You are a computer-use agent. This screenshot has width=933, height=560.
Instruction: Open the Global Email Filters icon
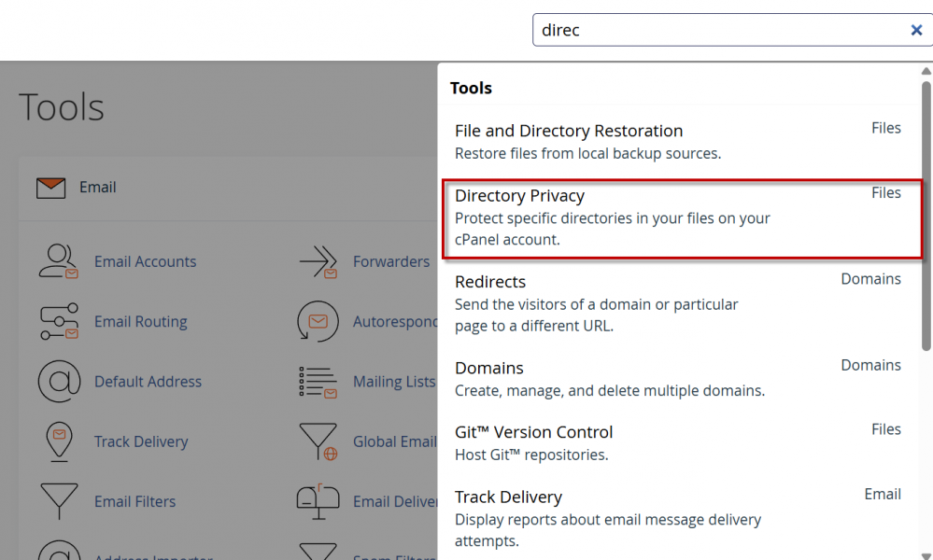318,441
